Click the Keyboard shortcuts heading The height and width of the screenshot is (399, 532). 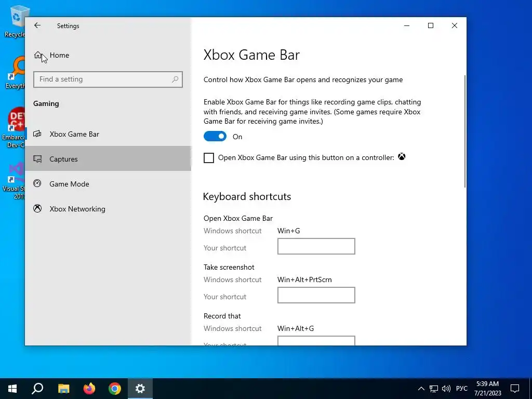pyautogui.click(x=247, y=196)
